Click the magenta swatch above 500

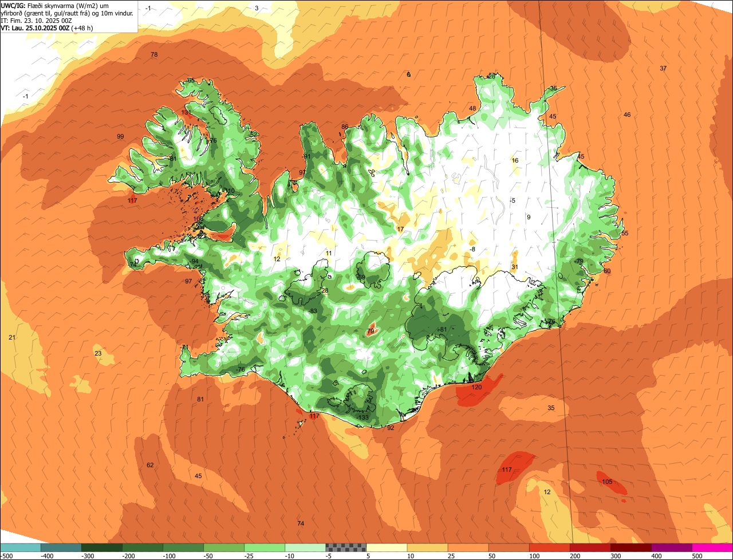coord(712,547)
